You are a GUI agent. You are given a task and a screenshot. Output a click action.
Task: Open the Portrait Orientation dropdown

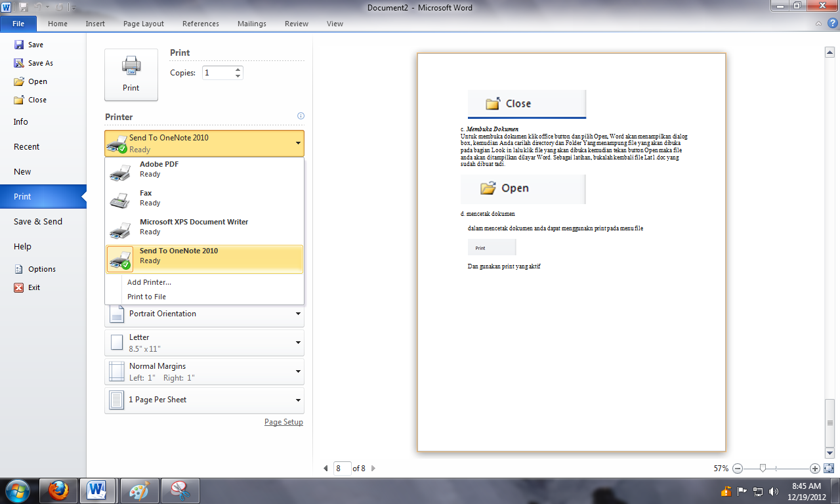click(x=204, y=314)
